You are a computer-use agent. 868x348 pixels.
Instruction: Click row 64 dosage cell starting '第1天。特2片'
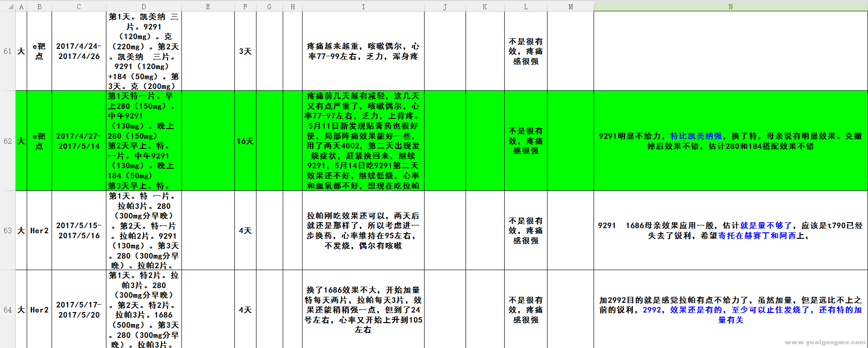click(x=144, y=310)
